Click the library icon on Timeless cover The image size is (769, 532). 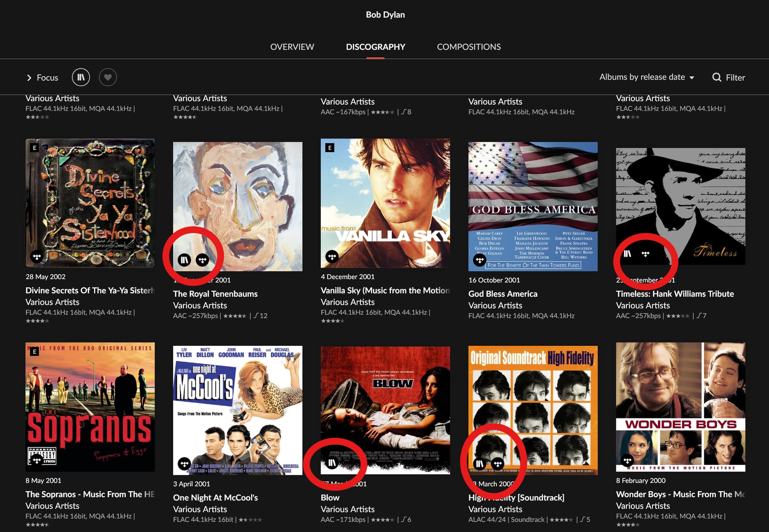(x=627, y=254)
